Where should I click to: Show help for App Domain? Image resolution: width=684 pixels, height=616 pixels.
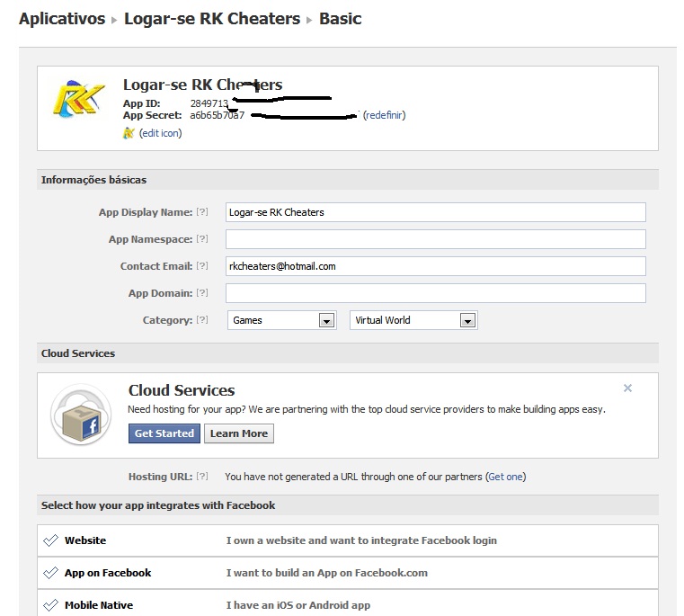(202, 293)
